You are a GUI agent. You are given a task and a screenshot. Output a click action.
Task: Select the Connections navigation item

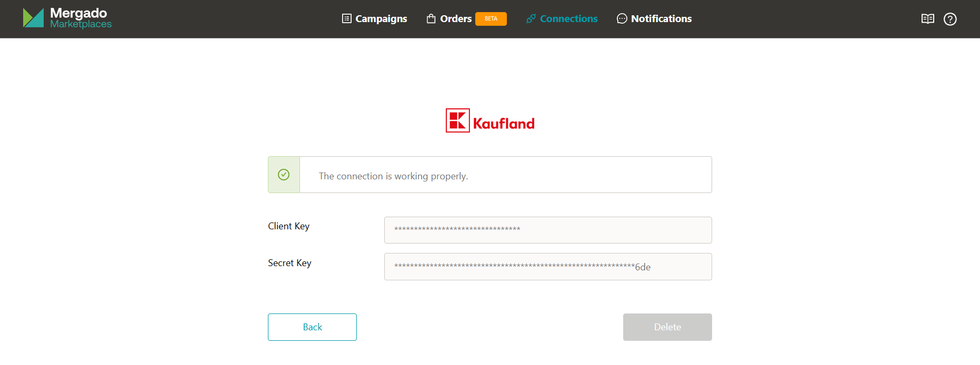[x=568, y=19]
